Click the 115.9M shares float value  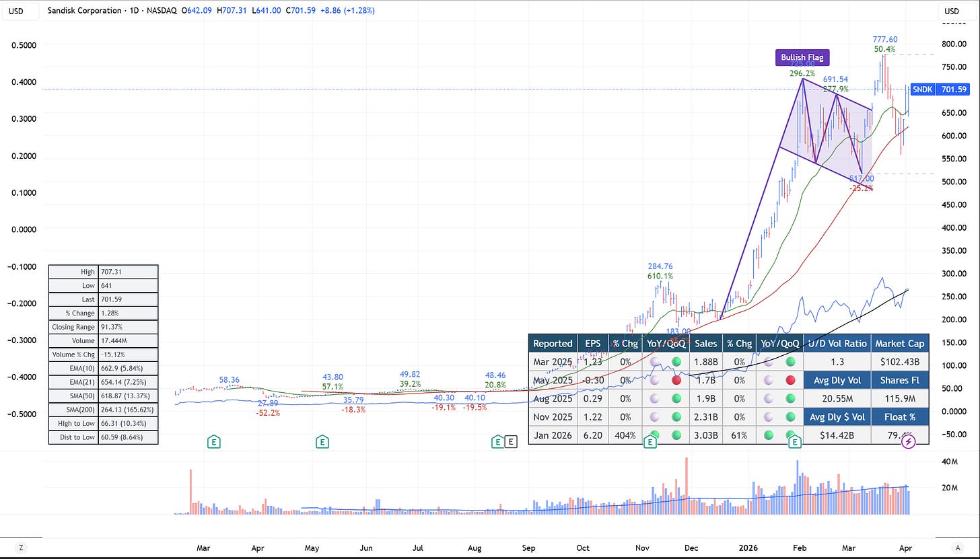[x=900, y=398]
